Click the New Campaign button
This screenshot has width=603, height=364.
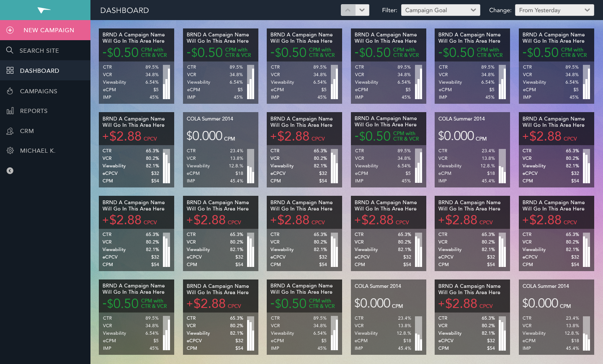(45, 30)
